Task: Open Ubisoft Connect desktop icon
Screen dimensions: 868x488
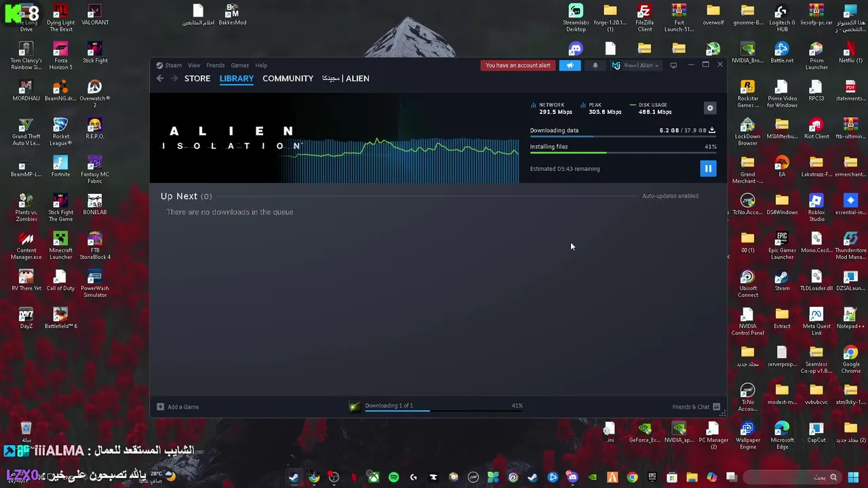Action: pyautogui.click(x=748, y=283)
